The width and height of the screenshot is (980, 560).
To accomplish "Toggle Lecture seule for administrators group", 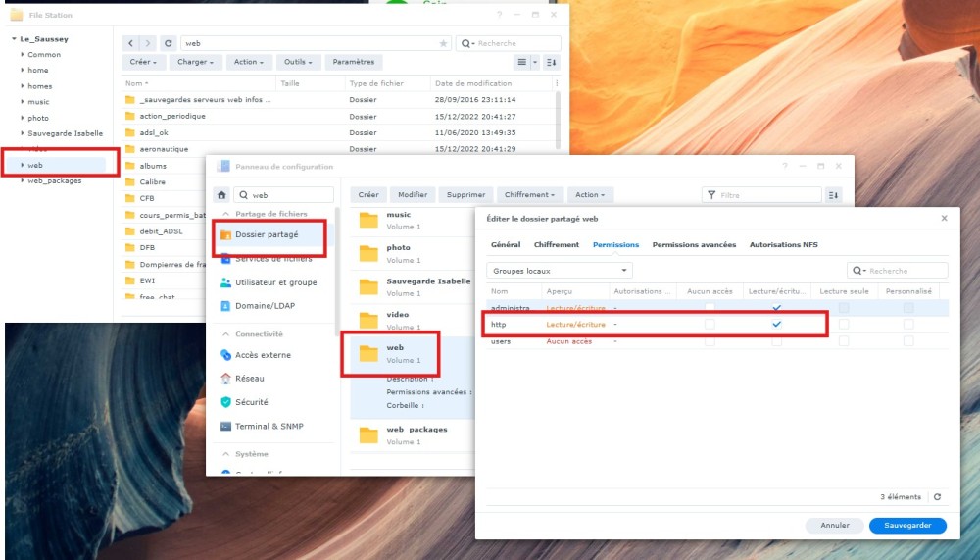I will coord(844,307).
